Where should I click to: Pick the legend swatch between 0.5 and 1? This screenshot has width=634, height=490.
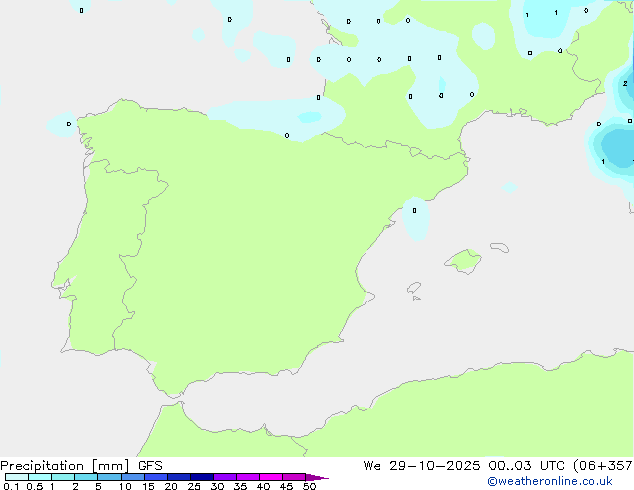[40, 477]
